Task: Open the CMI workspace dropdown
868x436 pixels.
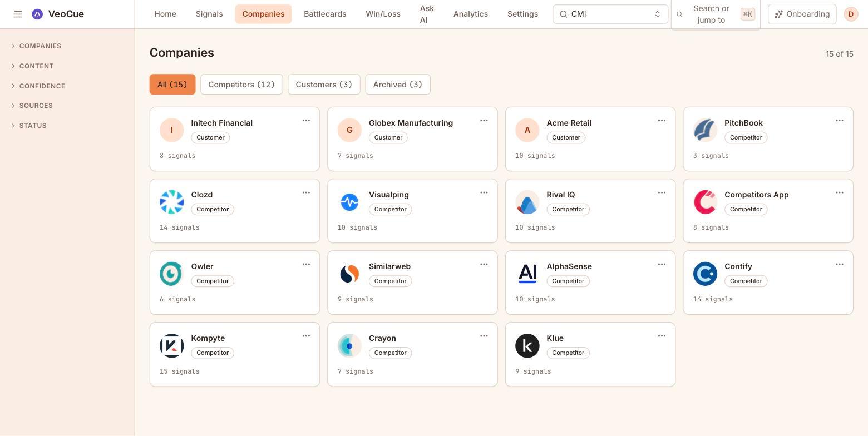Action: coord(610,14)
